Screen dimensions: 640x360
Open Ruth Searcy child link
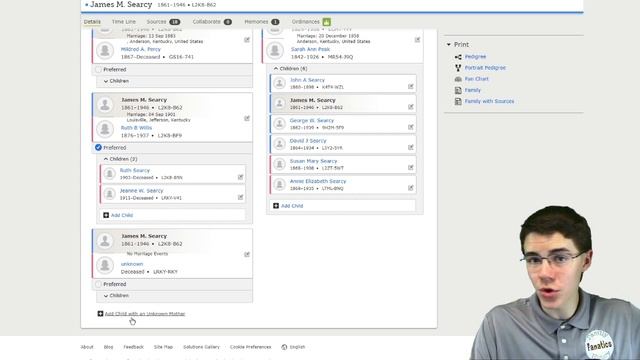135,170
